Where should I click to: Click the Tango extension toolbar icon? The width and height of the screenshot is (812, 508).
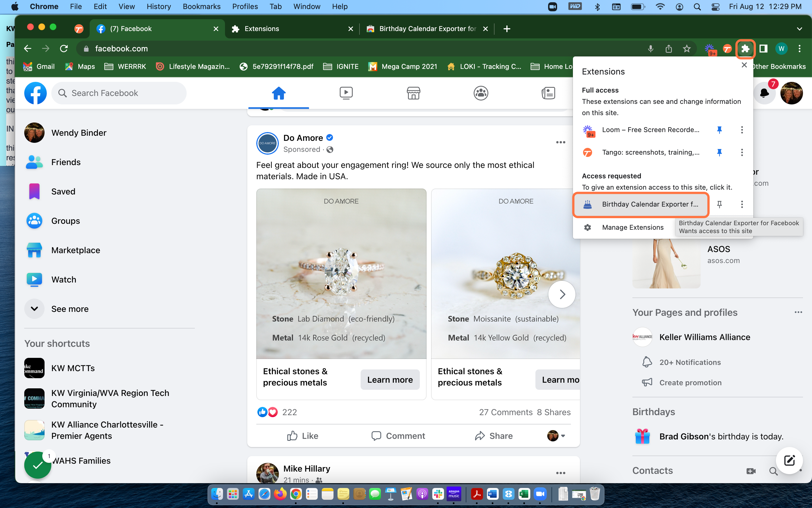727,49
